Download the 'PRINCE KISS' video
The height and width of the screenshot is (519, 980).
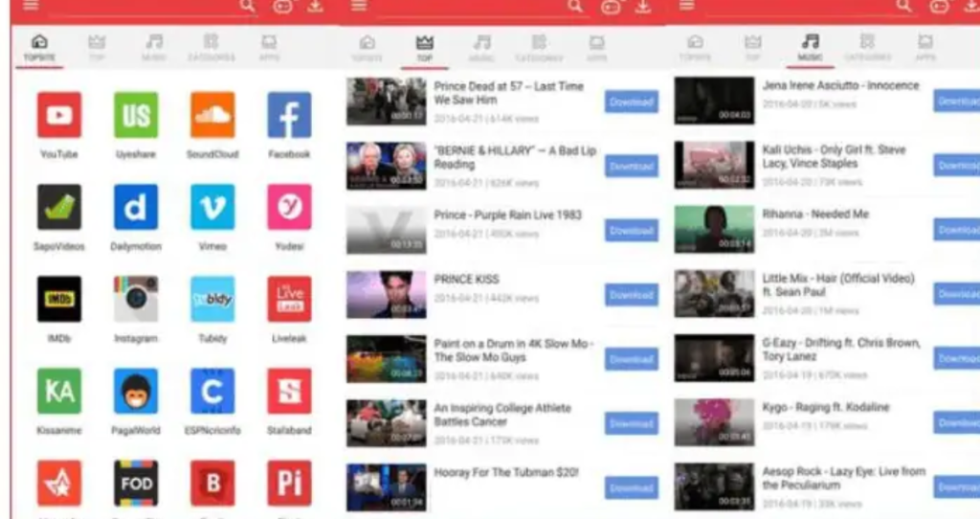click(x=632, y=295)
